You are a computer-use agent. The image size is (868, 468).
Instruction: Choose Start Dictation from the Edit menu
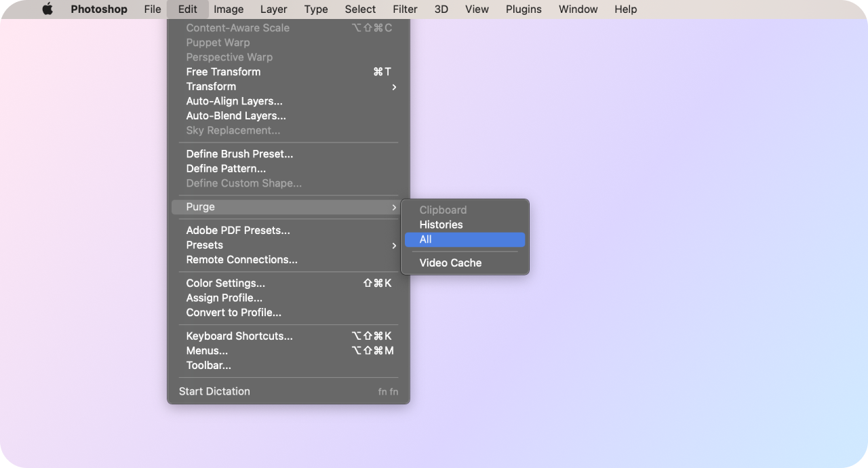click(214, 391)
